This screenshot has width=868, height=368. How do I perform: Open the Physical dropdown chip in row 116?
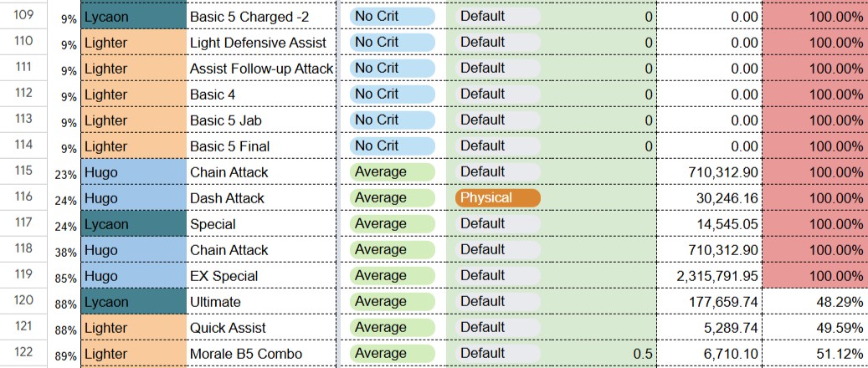click(498, 198)
